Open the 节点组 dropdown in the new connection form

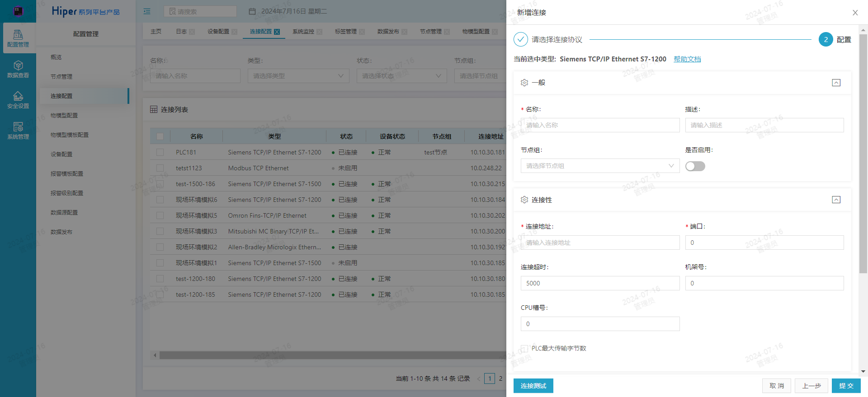point(600,166)
